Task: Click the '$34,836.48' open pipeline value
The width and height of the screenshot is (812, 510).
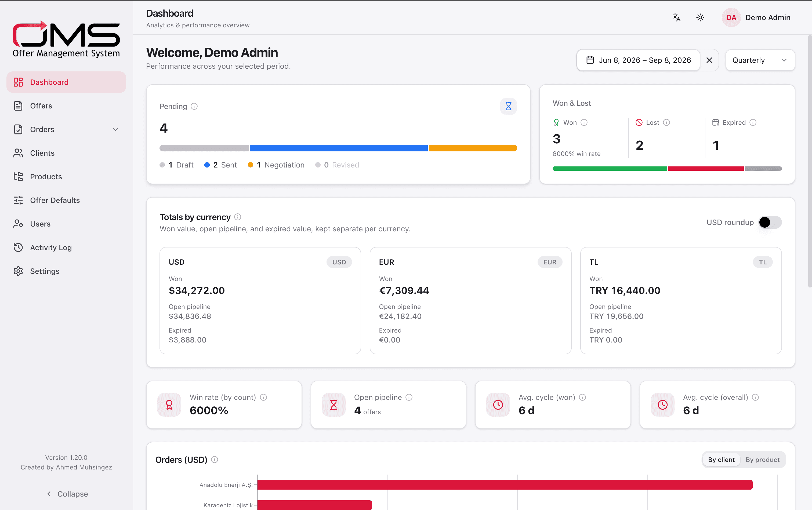Action: 190,316
